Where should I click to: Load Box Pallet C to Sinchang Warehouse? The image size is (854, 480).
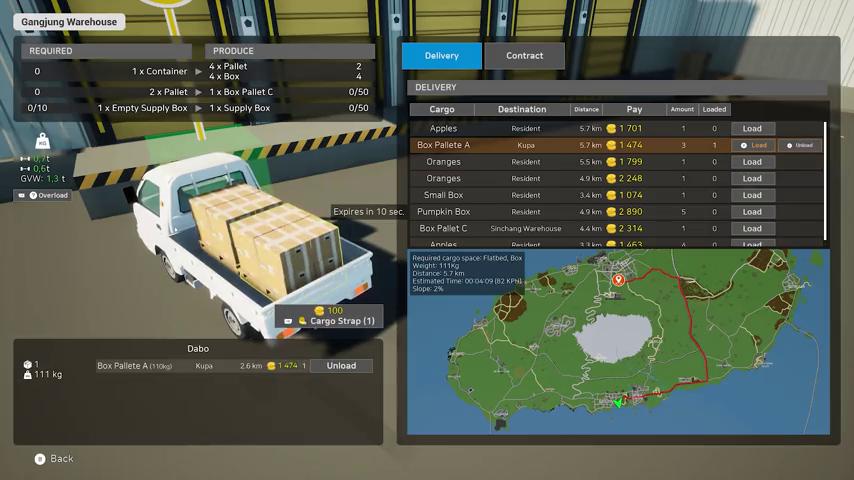pyautogui.click(x=752, y=229)
